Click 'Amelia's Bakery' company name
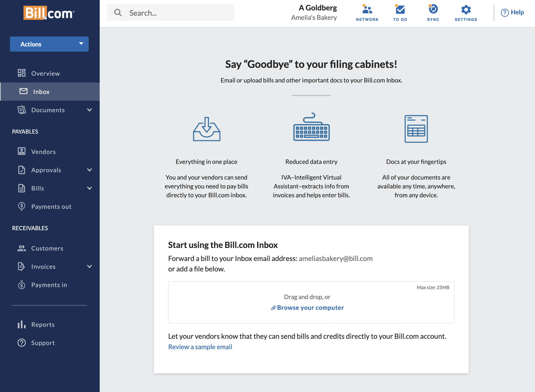 (314, 17)
